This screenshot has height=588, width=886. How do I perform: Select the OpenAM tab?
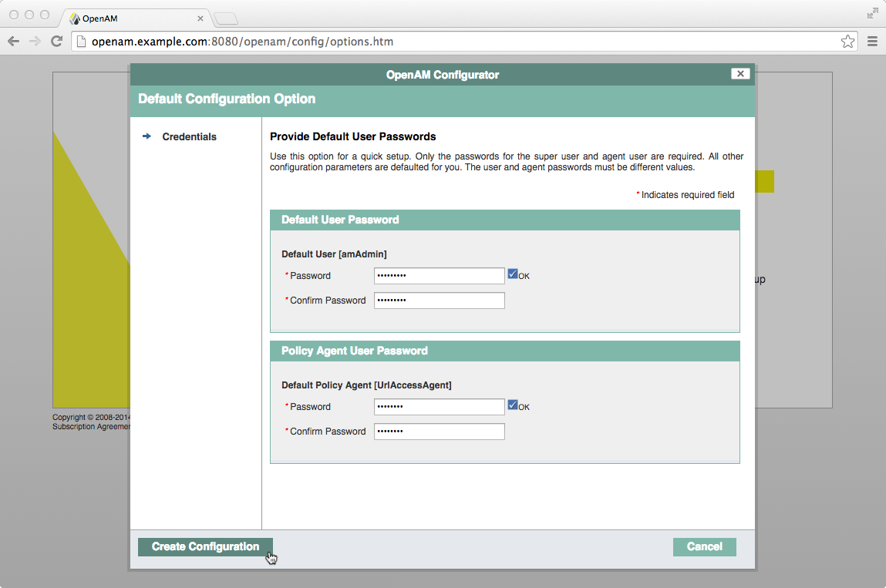point(136,18)
